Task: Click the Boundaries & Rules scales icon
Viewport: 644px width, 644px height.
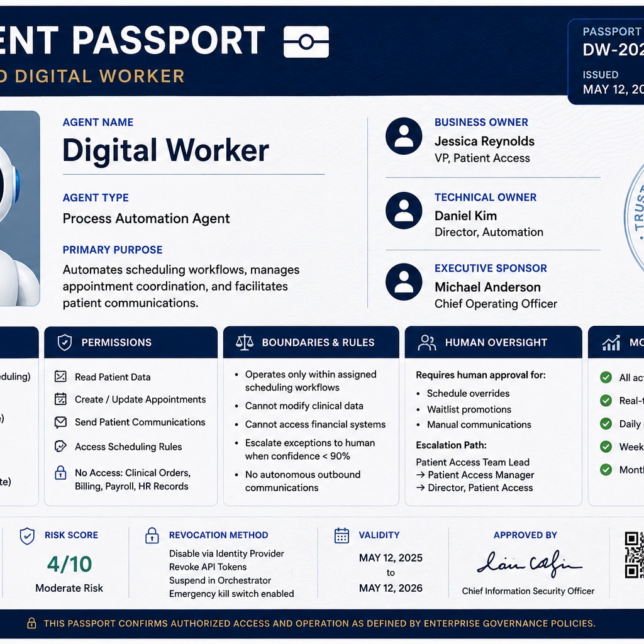Action: (x=245, y=342)
